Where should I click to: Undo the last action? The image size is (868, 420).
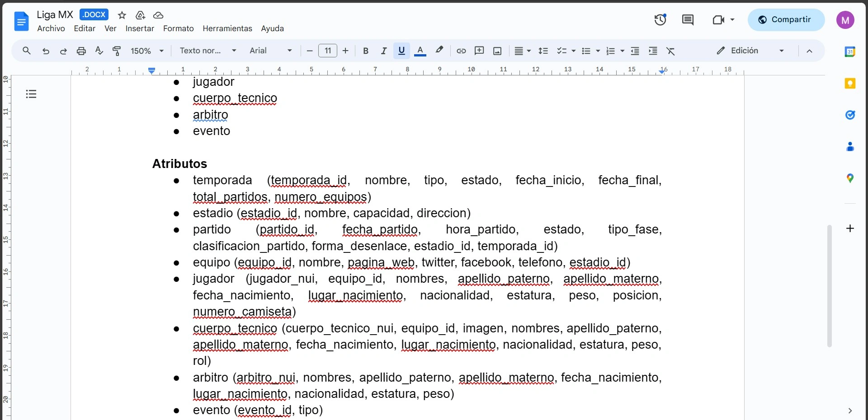click(x=46, y=51)
